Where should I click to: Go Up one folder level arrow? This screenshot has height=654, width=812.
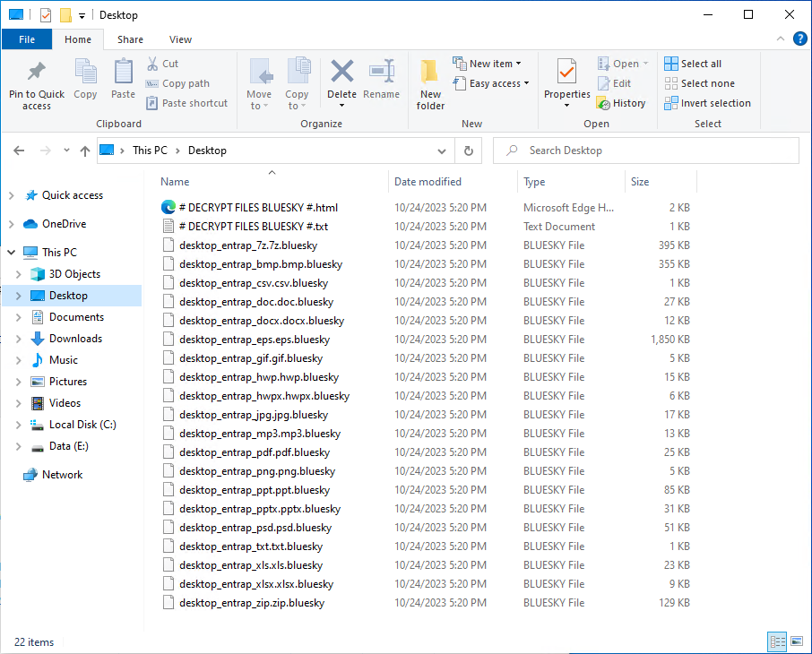click(x=85, y=151)
